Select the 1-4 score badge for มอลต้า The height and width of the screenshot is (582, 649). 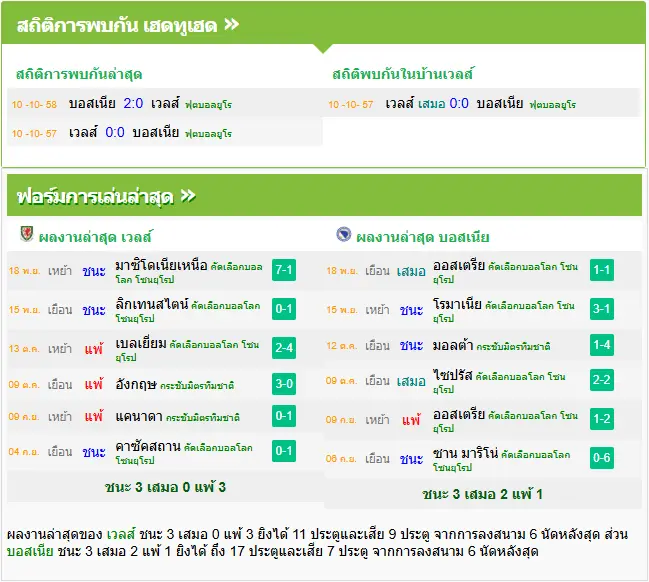(602, 345)
